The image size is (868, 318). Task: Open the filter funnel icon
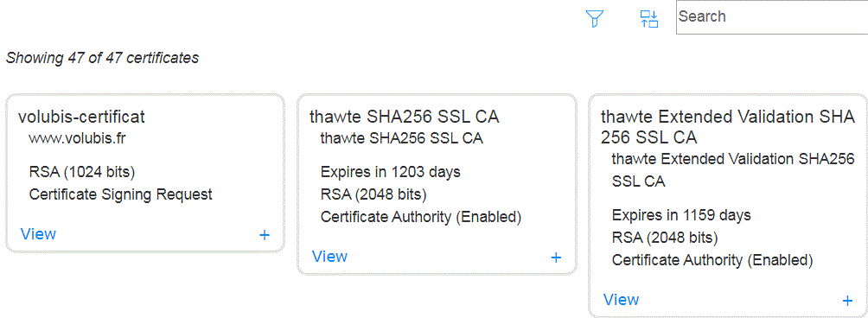pos(595,19)
